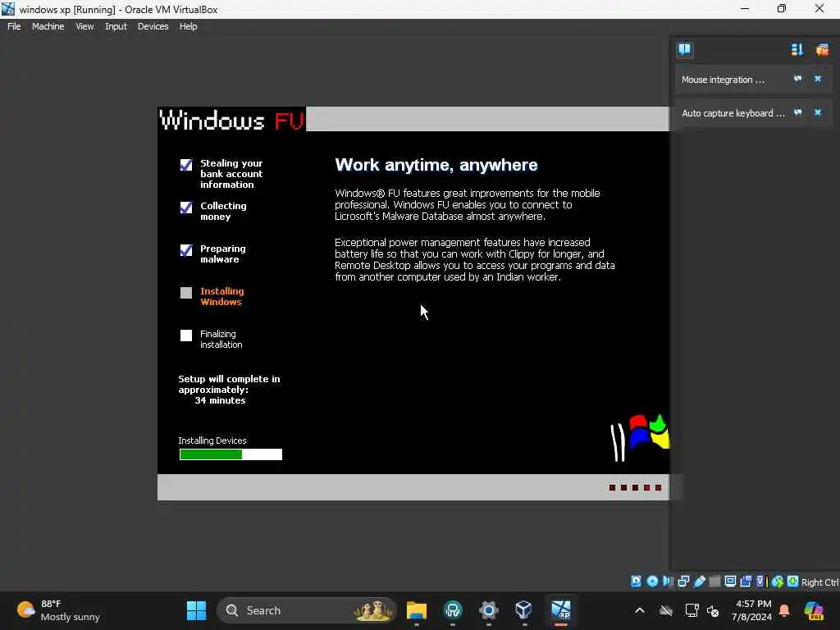Click the Installing Windows step checkbox
The height and width of the screenshot is (630, 840).
click(186, 293)
